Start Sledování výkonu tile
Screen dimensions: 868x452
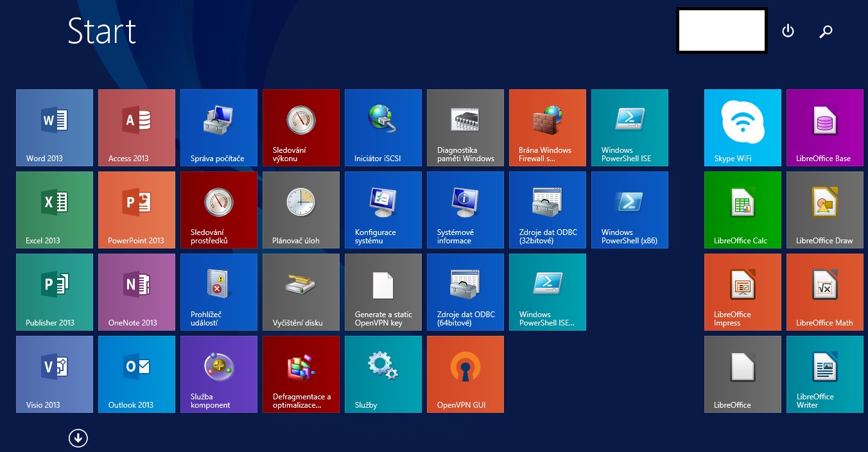click(x=301, y=128)
